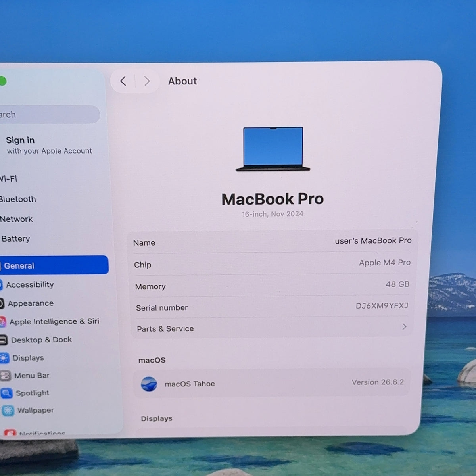Click the Parts & Service label
The width and height of the screenshot is (476, 476).
[165, 328]
